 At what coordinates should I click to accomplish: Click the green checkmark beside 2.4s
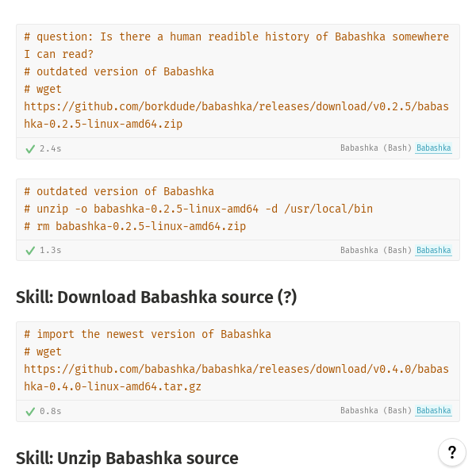[30, 149]
